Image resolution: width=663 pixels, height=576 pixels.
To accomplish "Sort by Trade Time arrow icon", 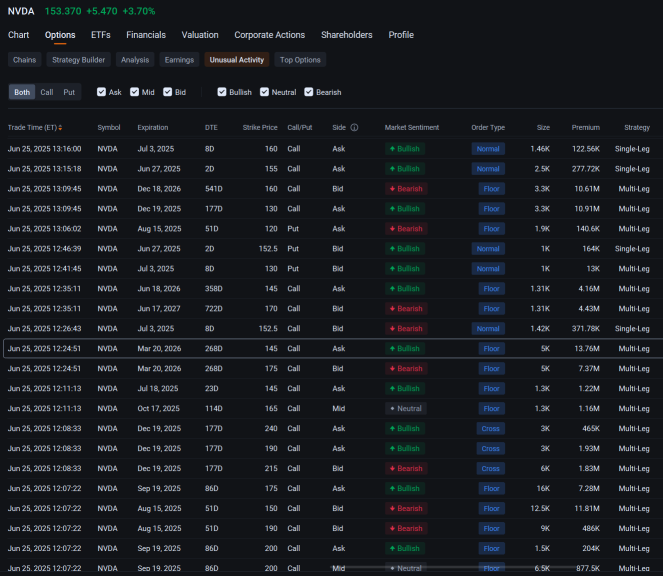I will pos(60,128).
